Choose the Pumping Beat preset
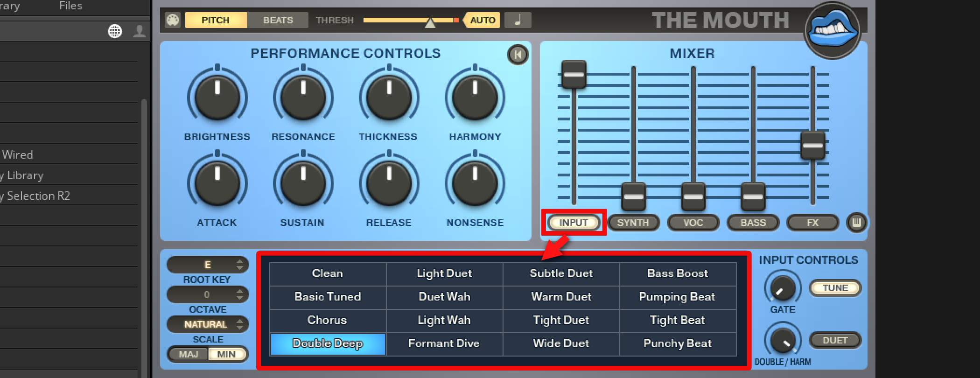The width and height of the screenshot is (980, 378). [x=678, y=297]
